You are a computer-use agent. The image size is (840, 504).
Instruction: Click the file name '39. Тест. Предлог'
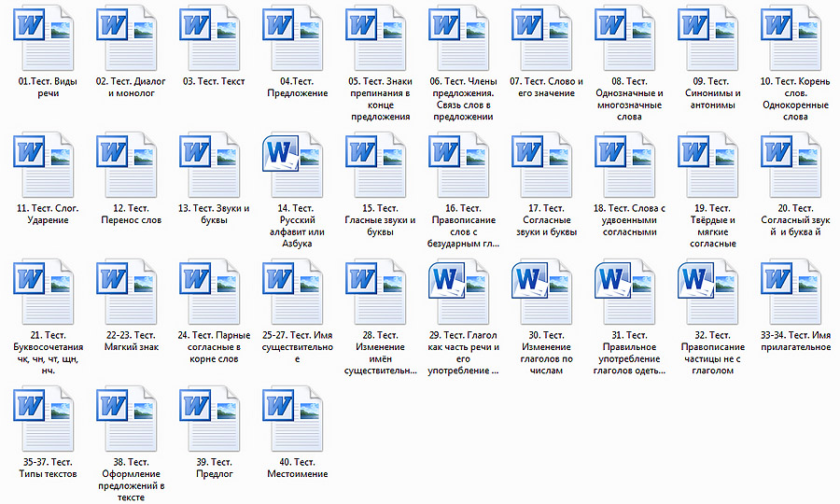[214, 469]
